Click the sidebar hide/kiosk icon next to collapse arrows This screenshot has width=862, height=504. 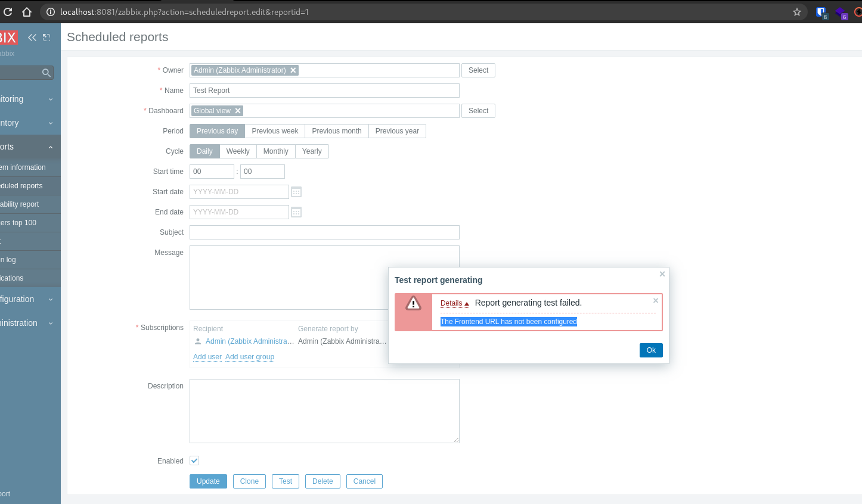click(46, 38)
